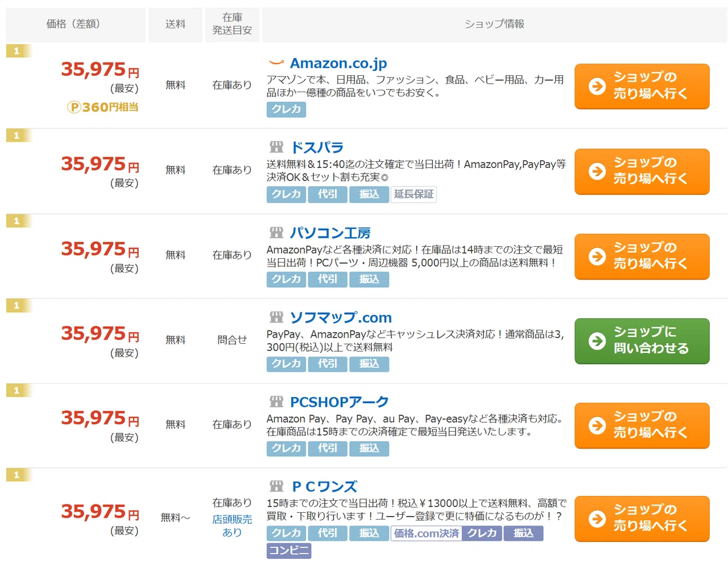This screenshot has height=565, width=728.
Task: Open パソコン工房 shop link
Action: 330,233
